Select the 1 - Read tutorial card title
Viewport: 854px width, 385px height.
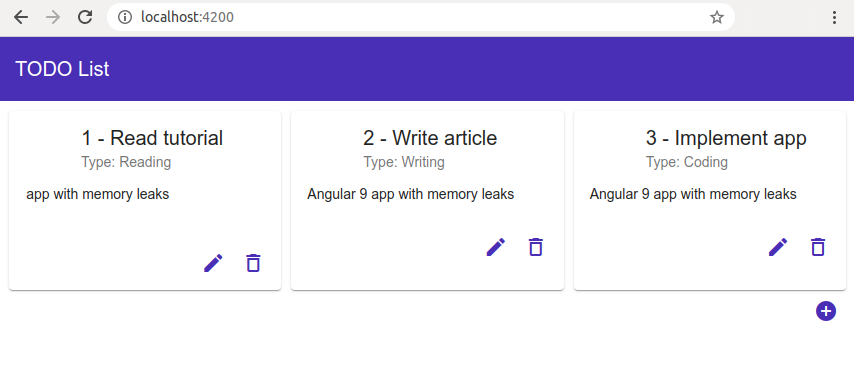152,138
